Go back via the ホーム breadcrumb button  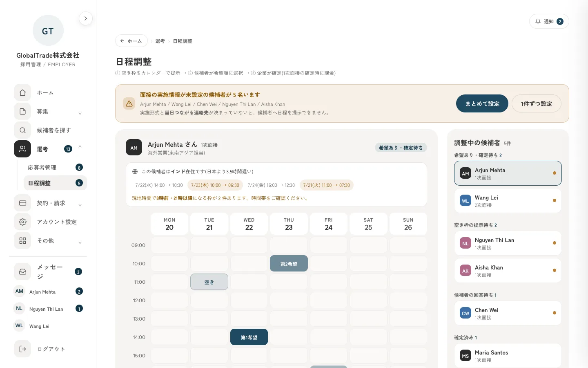[x=131, y=41]
